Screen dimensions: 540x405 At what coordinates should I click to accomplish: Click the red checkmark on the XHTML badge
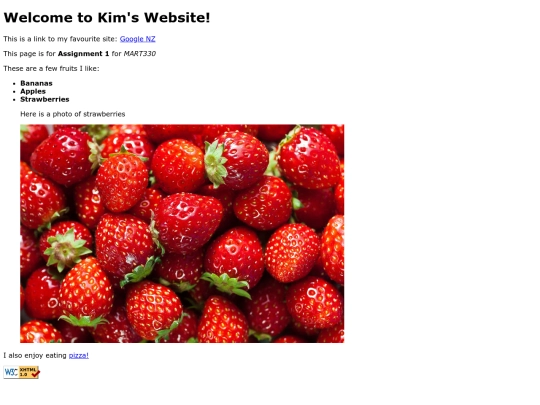[35, 373]
